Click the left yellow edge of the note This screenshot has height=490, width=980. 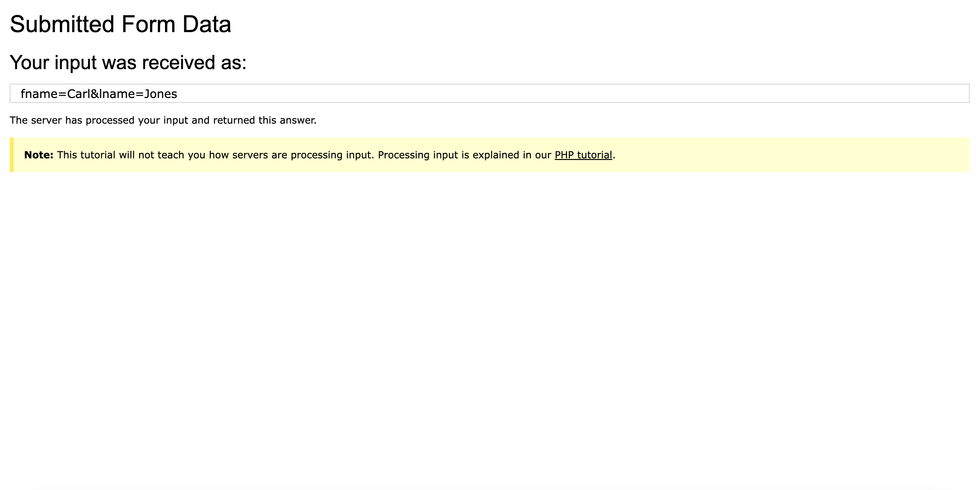(12, 155)
